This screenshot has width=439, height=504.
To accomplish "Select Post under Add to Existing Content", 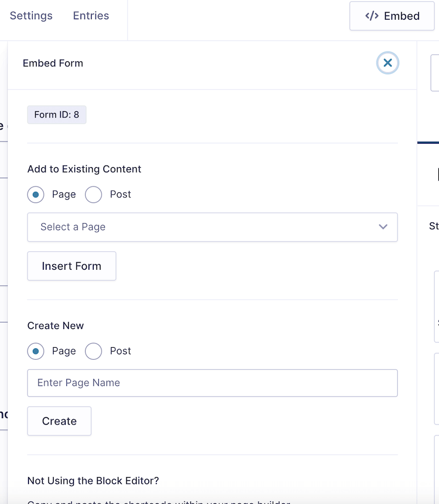I will point(94,195).
